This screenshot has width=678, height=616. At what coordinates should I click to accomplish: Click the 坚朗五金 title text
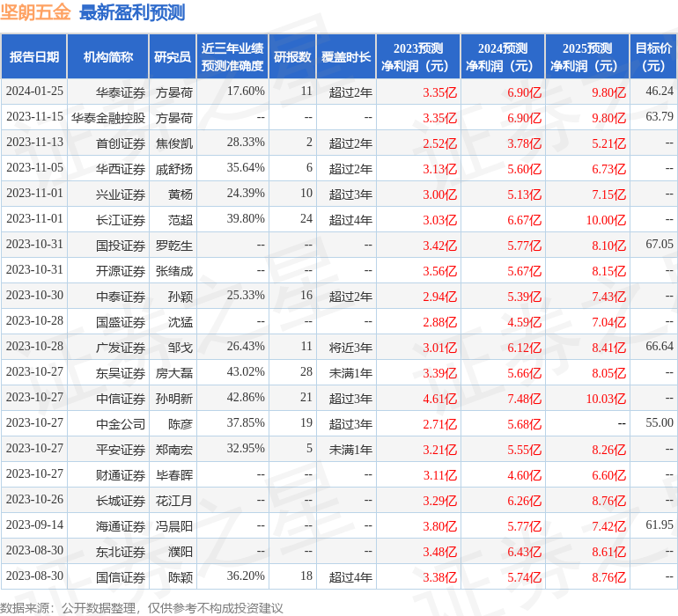(x=35, y=11)
